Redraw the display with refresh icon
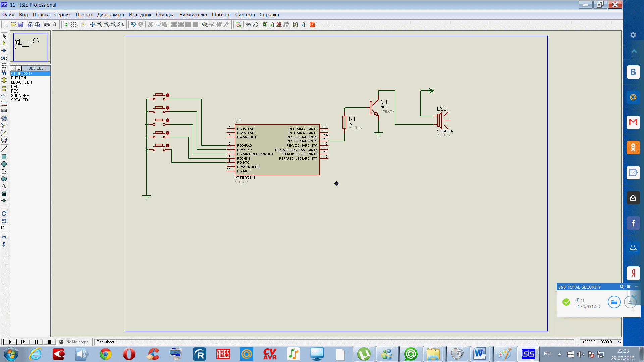 [66, 24]
